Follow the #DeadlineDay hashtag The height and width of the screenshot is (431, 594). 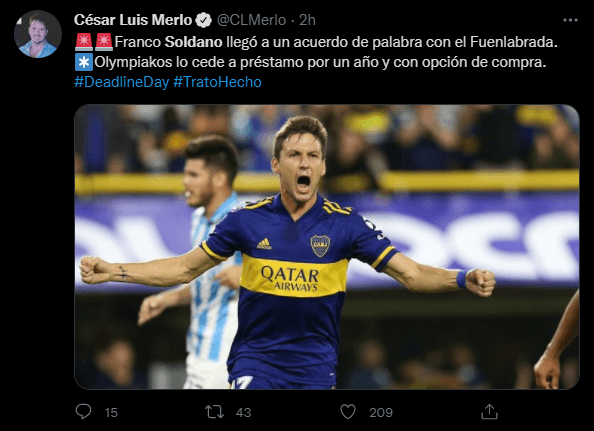coord(122,82)
